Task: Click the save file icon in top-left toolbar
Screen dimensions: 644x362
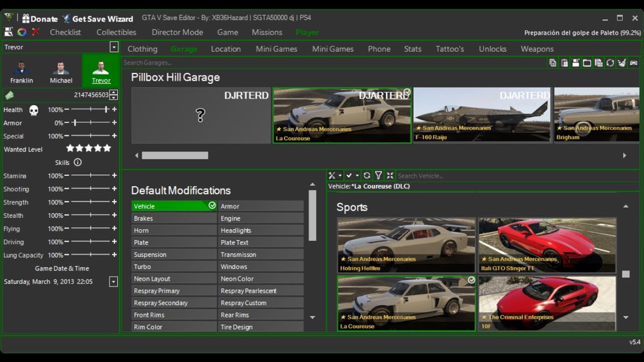Action: tap(9, 32)
